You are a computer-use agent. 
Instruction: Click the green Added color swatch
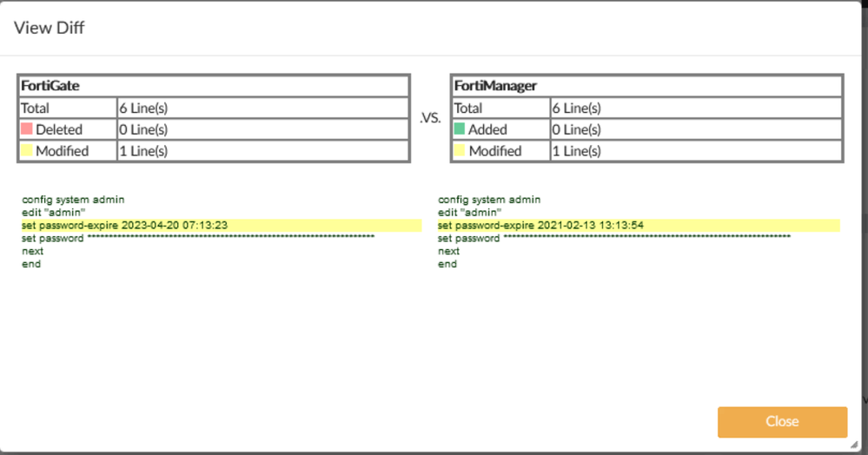(460, 129)
